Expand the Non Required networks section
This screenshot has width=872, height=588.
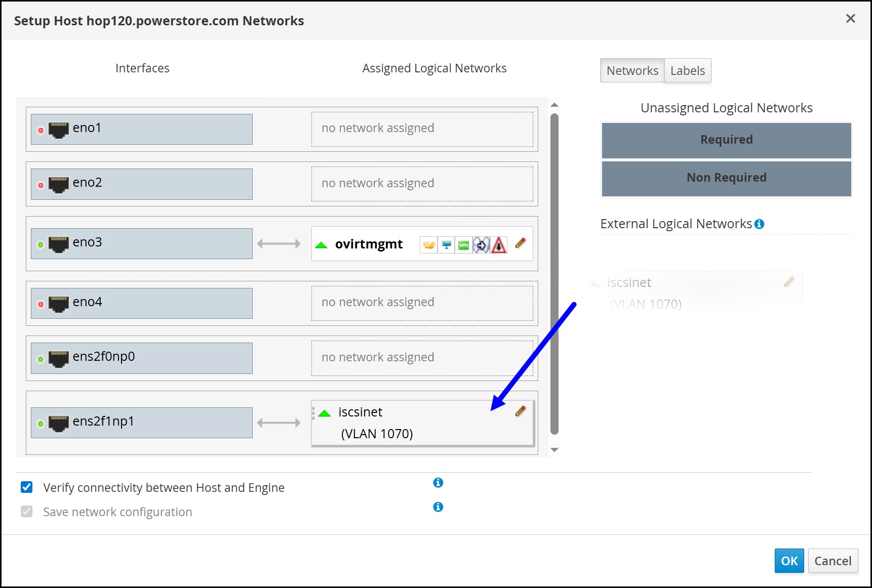click(726, 178)
